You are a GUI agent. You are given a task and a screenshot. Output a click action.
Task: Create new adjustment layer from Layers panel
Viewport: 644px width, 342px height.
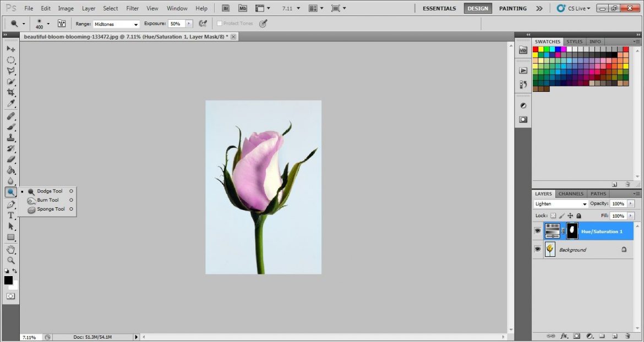(590, 336)
